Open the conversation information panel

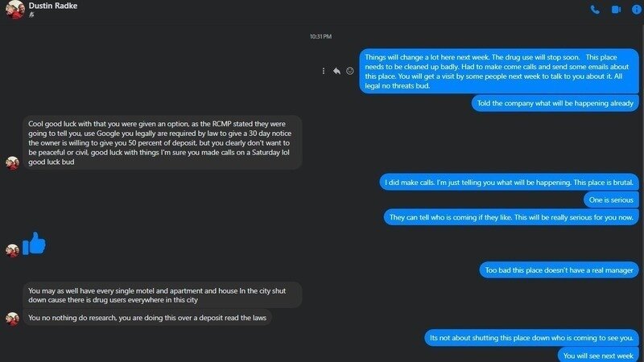636,10
